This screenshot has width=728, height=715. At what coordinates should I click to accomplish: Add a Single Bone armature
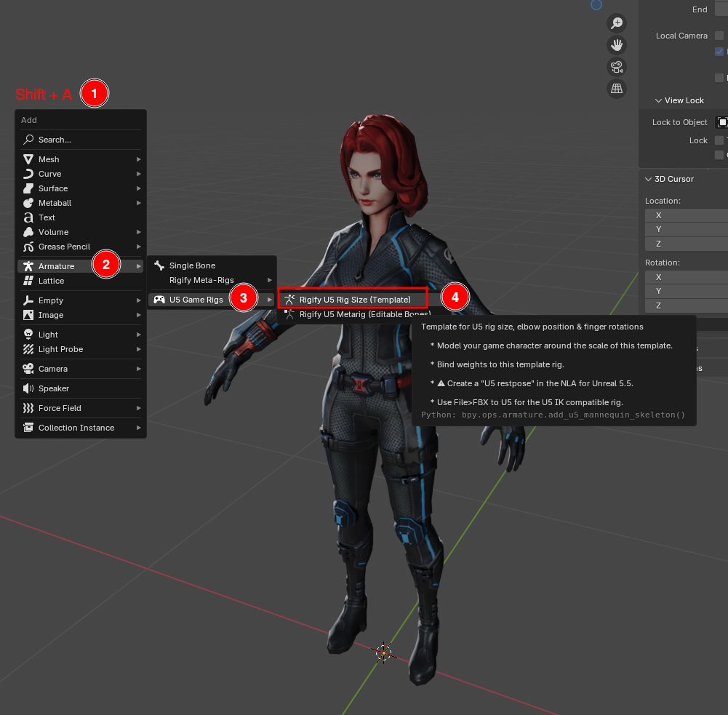(x=192, y=265)
